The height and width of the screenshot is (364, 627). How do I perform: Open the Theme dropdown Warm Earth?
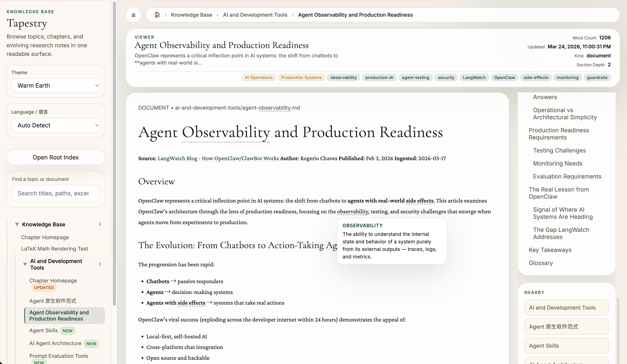pos(56,86)
